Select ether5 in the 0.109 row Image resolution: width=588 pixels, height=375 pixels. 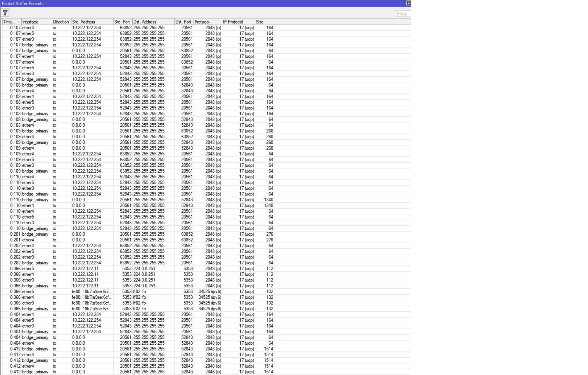[28, 160]
